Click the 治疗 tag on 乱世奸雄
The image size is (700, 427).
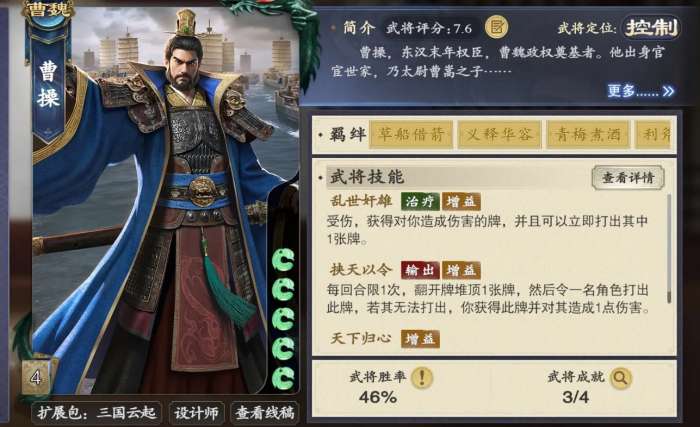419,201
